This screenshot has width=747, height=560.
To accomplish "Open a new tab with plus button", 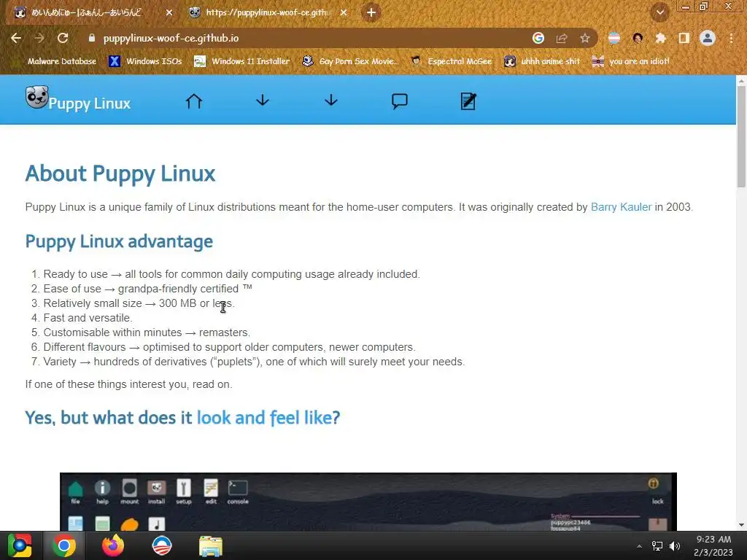I will coord(371,12).
